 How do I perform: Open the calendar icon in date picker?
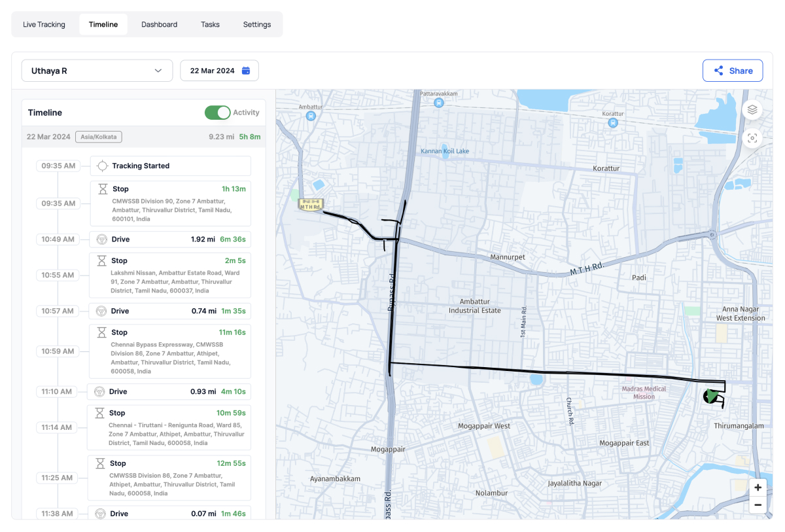click(246, 71)
